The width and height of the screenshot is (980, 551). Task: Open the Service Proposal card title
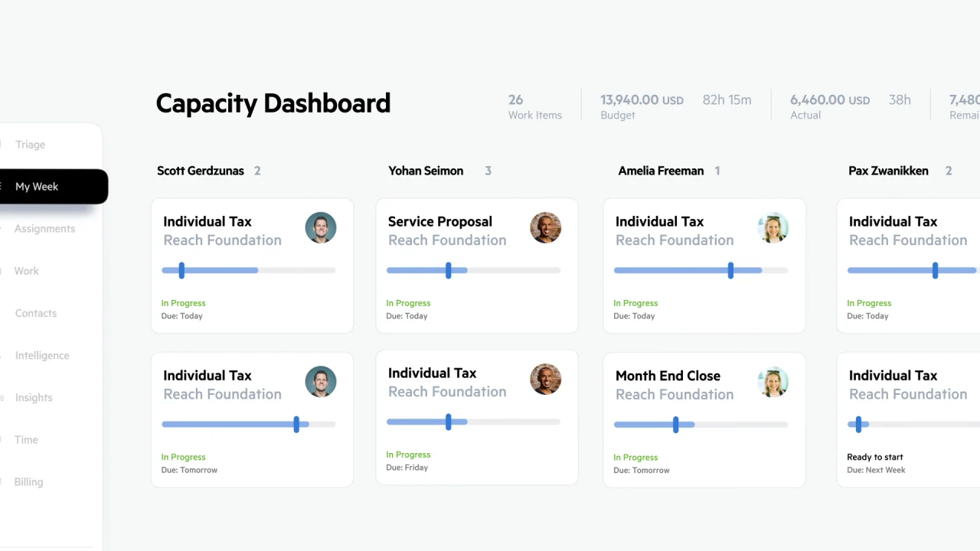[440, 221]
